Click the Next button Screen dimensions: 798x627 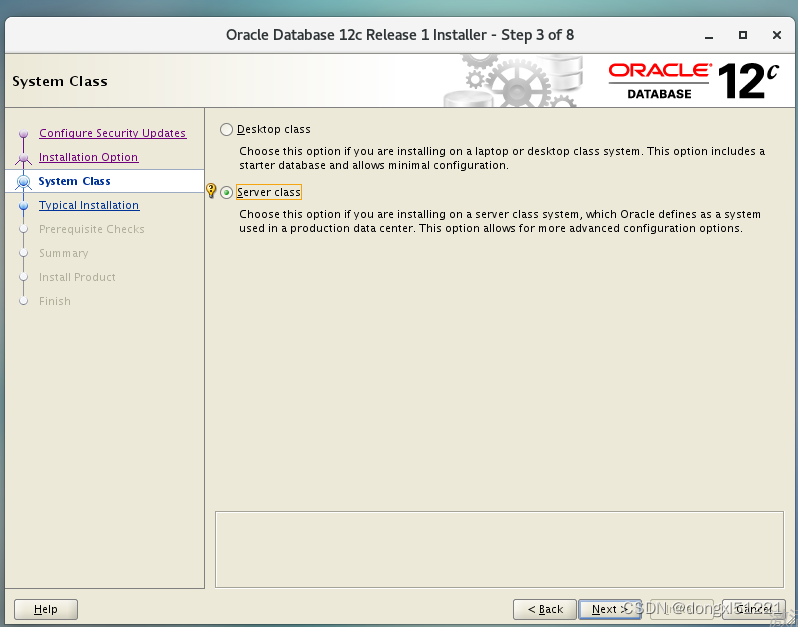point(610,609)
